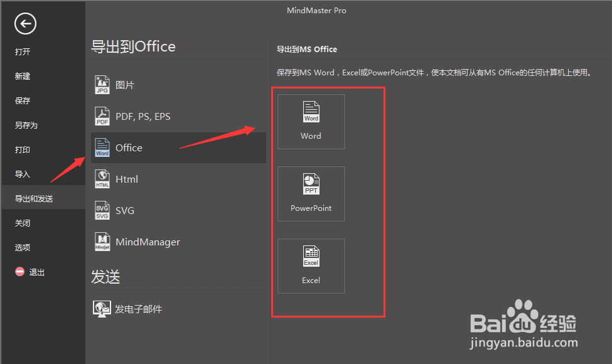Open 选项 settings entry
Screen dimensions: 612x364
click(23, 248)
